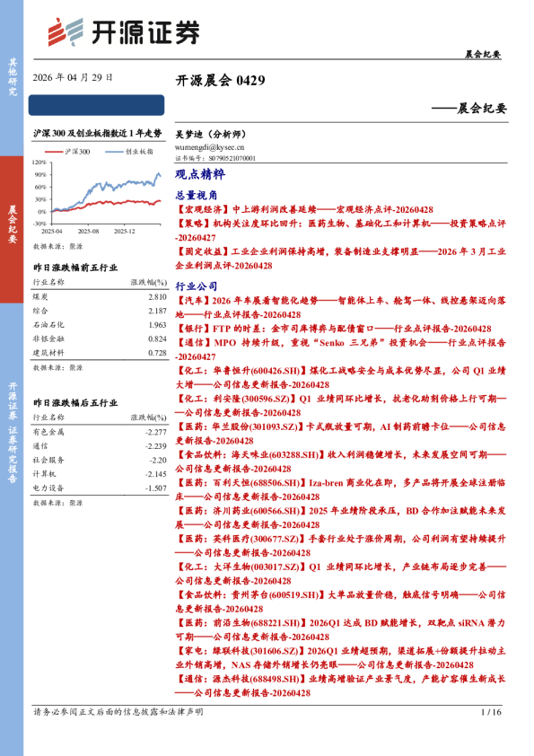Click the analyst email wumengdi@kysec.cn
The width and height of the screenshot is (534, 756).
(x=209, y=147)
